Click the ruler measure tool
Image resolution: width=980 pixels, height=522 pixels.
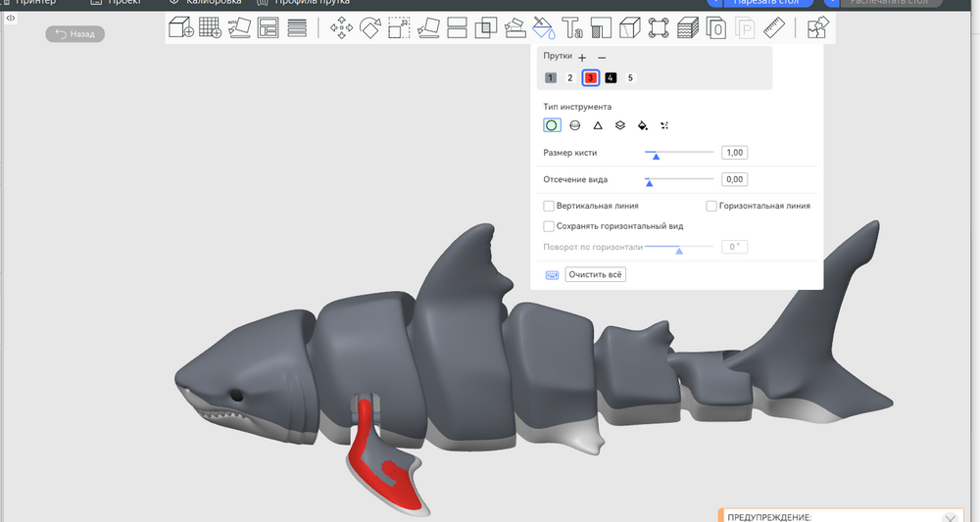(775, 28)
